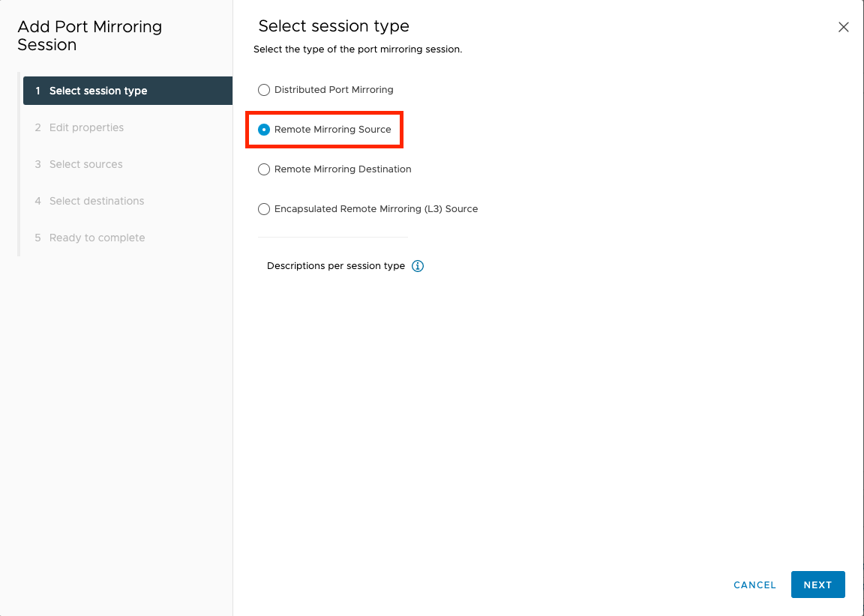Choose the Remote Mirroring Destination radio button
This screenshot has height=616, width=864.
coord(264,169)
